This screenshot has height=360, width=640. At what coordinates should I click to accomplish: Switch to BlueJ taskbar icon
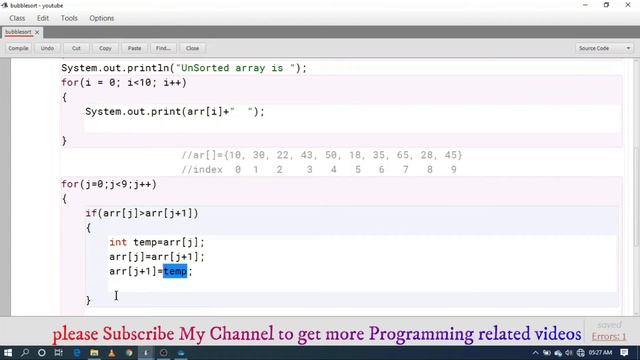146,353
